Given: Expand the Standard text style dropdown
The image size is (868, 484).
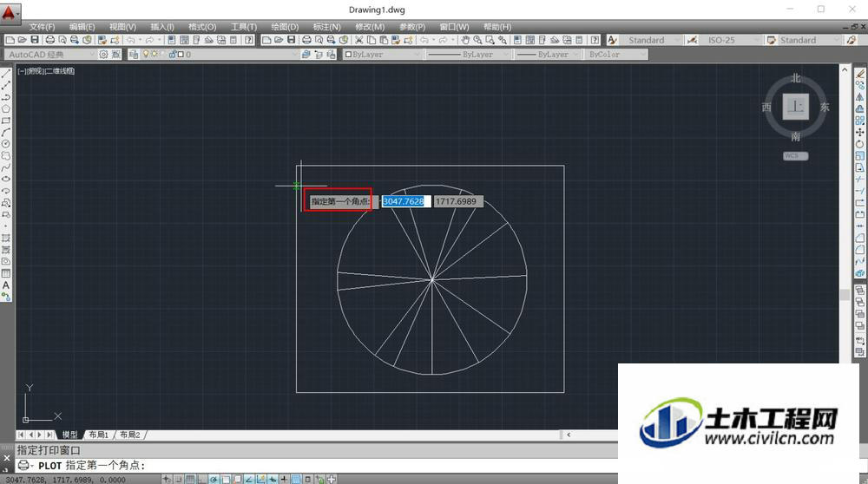Looking at the screenshot, I should coord(677,40).
